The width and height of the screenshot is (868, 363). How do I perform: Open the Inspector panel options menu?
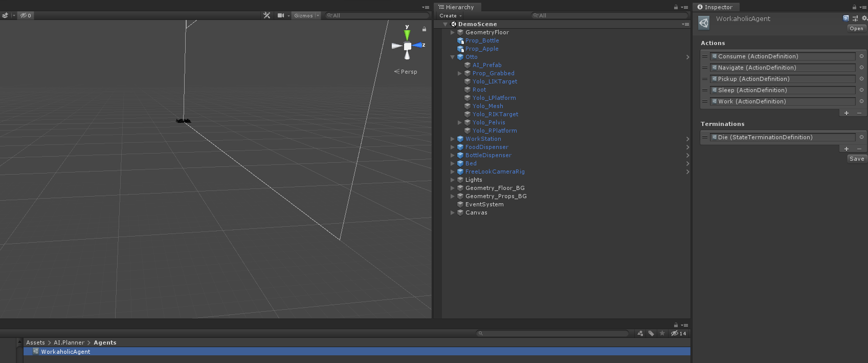click(863, 7)
